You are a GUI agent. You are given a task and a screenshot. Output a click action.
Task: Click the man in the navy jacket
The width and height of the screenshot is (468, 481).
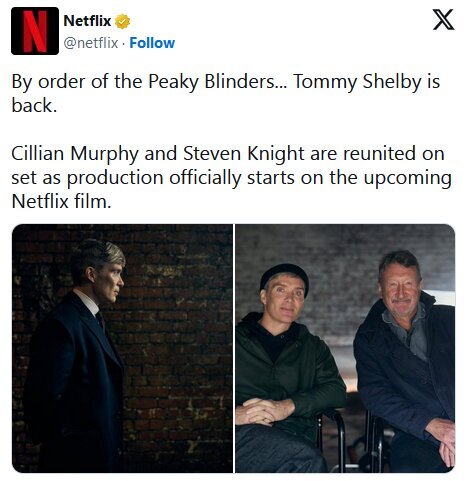tap(405, 360)
